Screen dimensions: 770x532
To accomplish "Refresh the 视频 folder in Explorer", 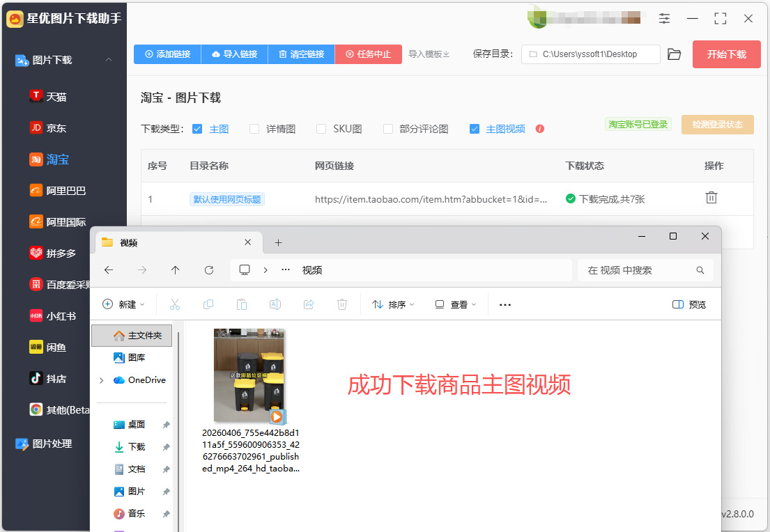I will 209,270.
